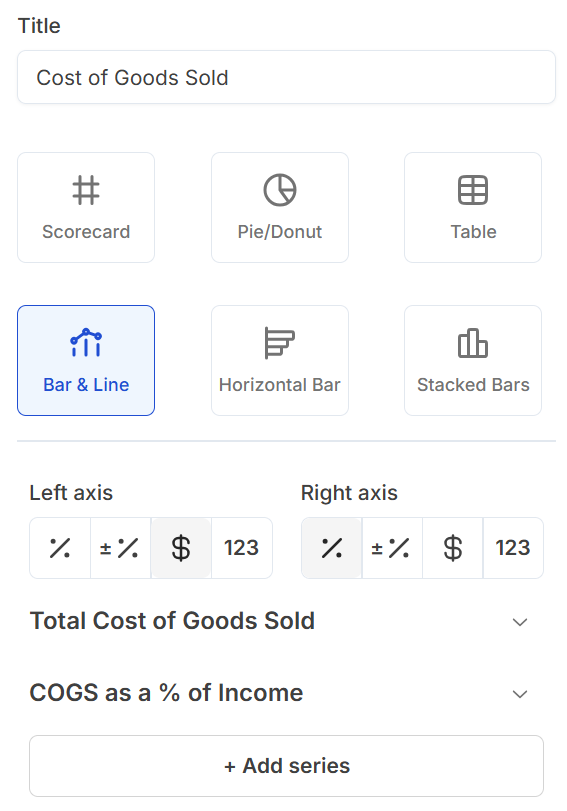This screenshot has width=567, height=811.
Task: Open the Total Cost of Goods Sold series
Action: coord(286,621)
